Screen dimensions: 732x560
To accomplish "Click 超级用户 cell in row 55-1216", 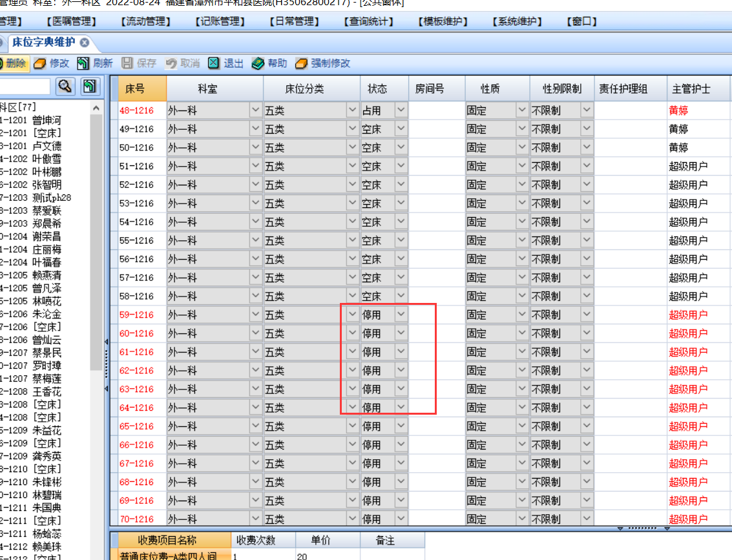I will click(698, 240).
